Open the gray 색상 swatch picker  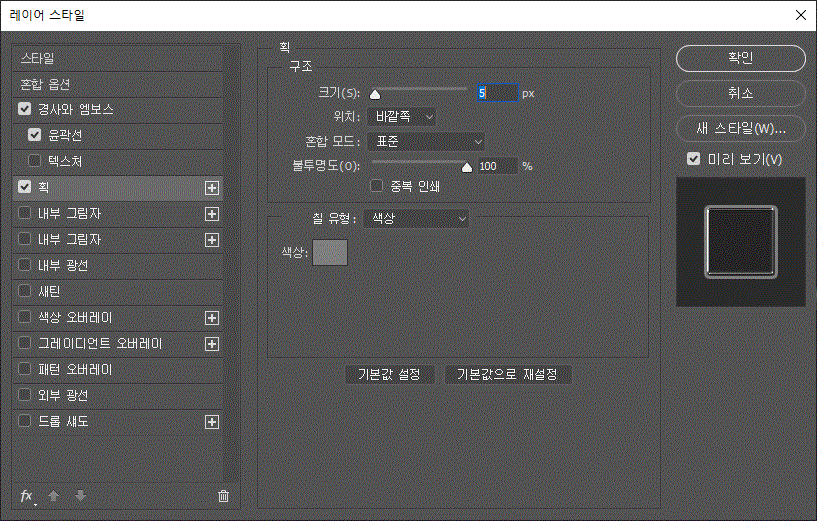(x=330, y=253)
